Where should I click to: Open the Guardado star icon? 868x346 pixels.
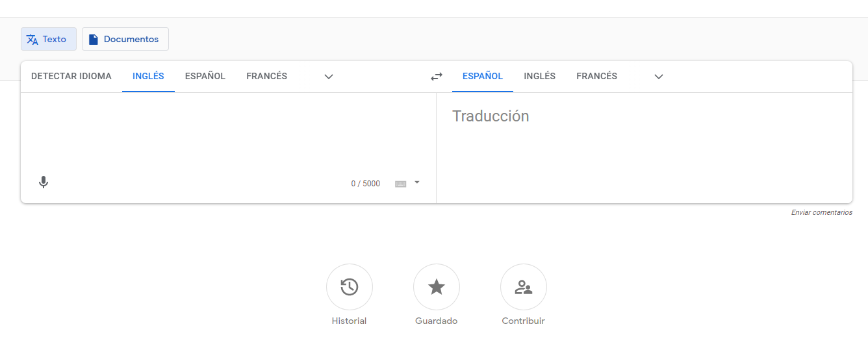437,287
